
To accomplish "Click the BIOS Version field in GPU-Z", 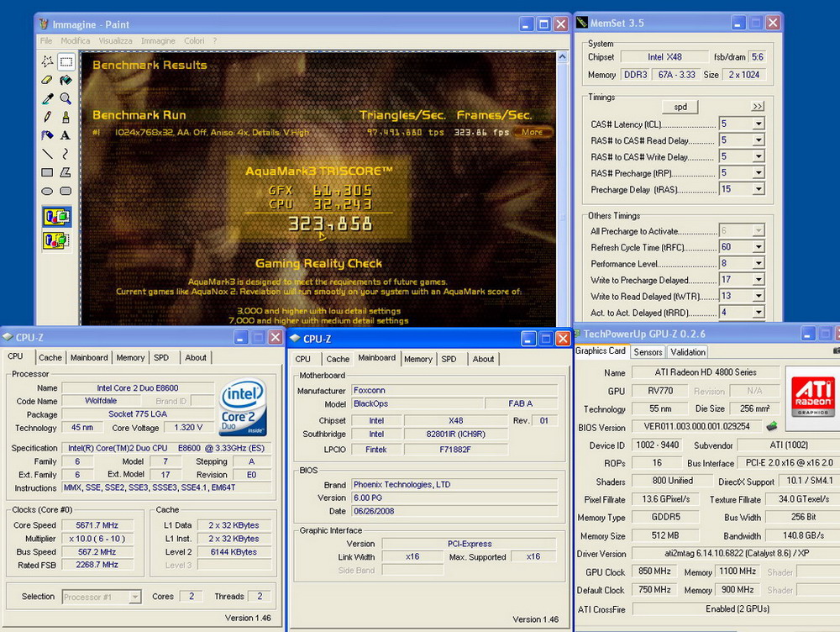I will click(x=697, y=427).
